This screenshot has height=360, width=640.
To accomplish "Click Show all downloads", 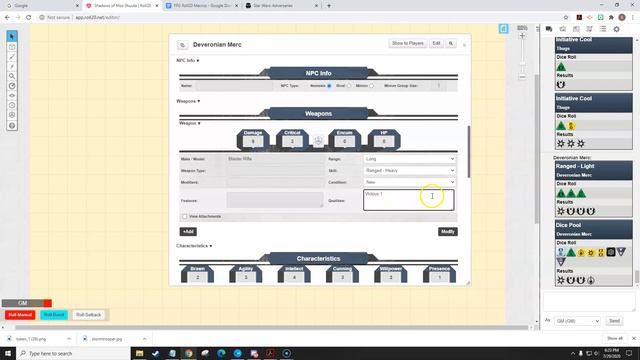I will [615, 338].
